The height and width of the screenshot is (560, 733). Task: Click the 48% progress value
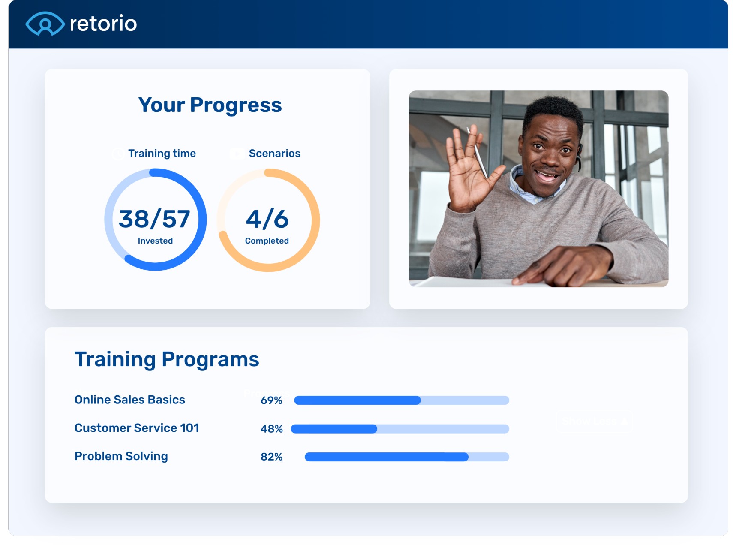272,429
